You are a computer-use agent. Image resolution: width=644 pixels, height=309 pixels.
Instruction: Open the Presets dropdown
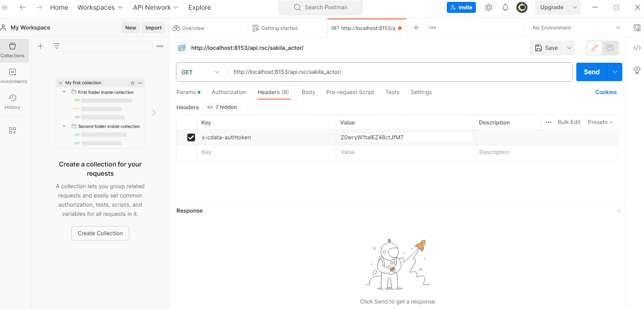pos(601,122)
